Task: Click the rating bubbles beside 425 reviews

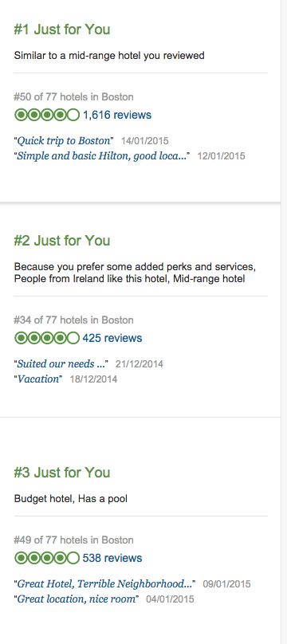Action: coord(47,338)
